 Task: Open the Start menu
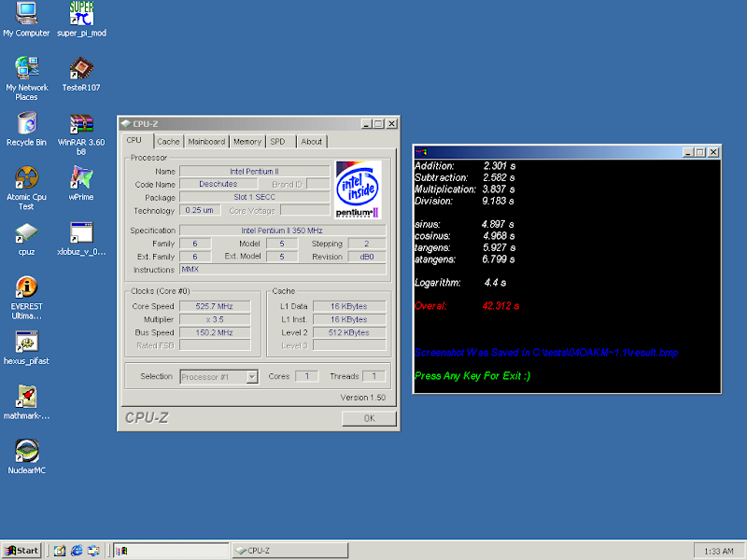(x=21, y=551)
